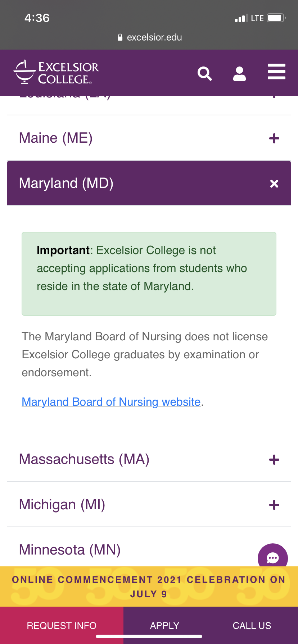Viewport: 298px width, 644px height.
Task: Expand Michigan plus icon
Action: tap(274, 505)
